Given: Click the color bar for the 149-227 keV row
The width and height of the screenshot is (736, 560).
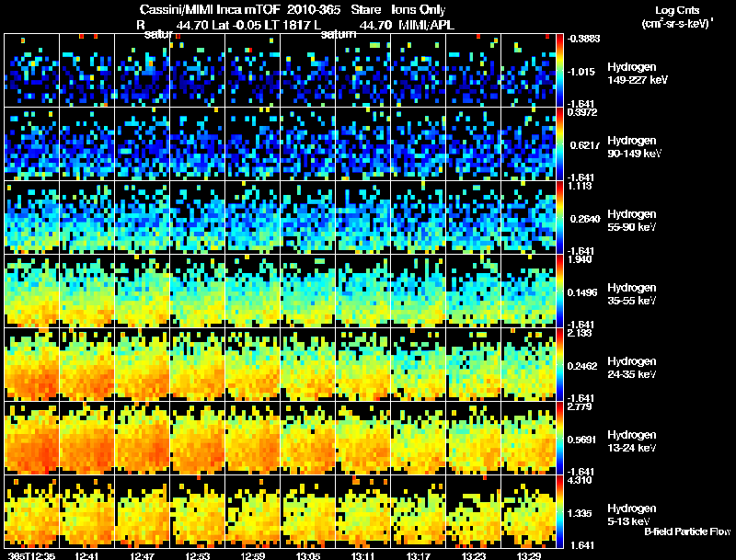Looking at the screenshot, I should (559, 71).
